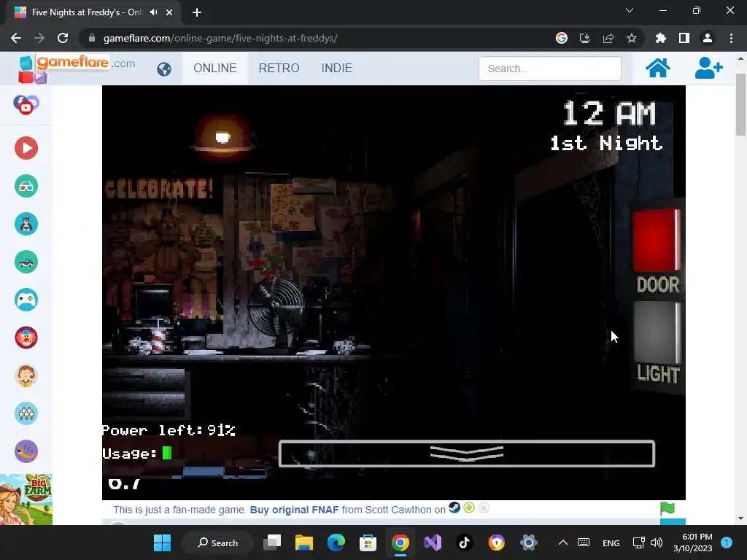Screen dimensions: 747x560
Task: Open the INDIE games menu
Action: (337, 68)
